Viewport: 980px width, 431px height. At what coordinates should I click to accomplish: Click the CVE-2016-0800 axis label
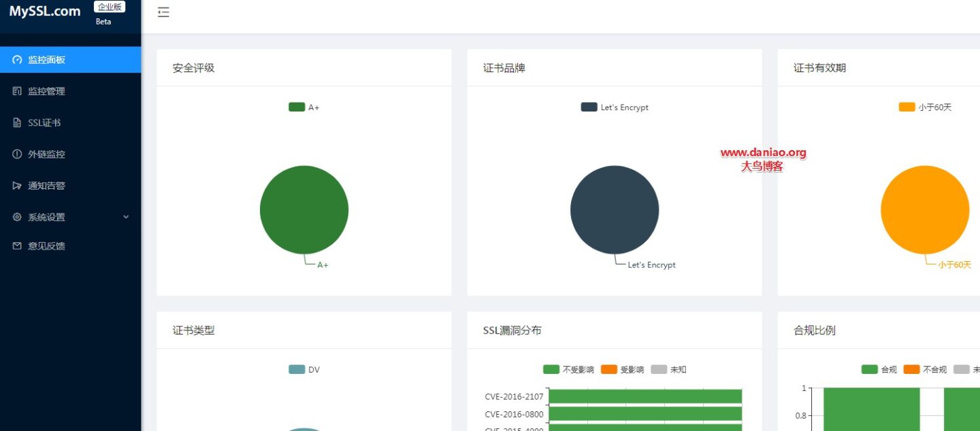tap(514, 414)
